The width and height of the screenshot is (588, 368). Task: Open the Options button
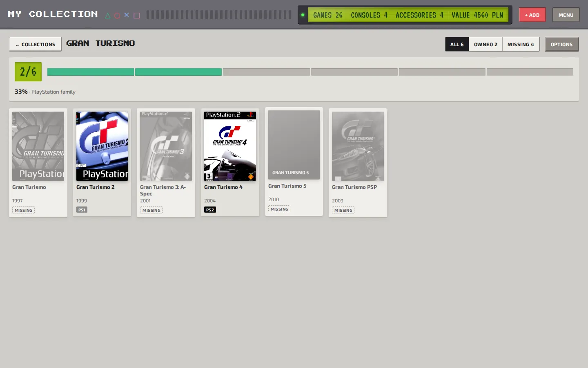click(561, 44)
